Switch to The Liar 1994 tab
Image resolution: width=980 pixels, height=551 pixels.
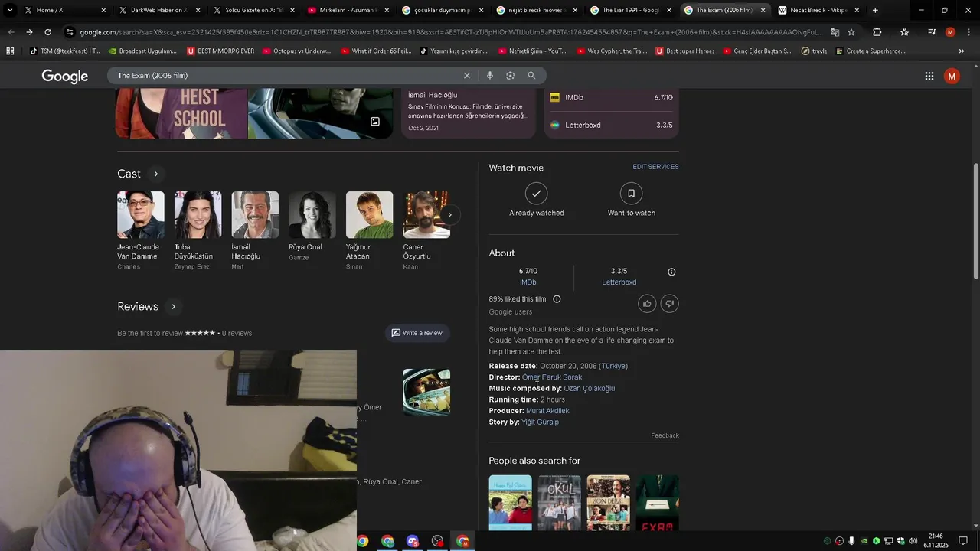[629, 10]
